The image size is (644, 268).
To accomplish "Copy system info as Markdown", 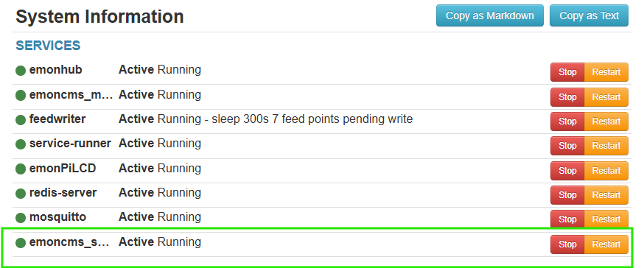I will [x=489, y=15].
